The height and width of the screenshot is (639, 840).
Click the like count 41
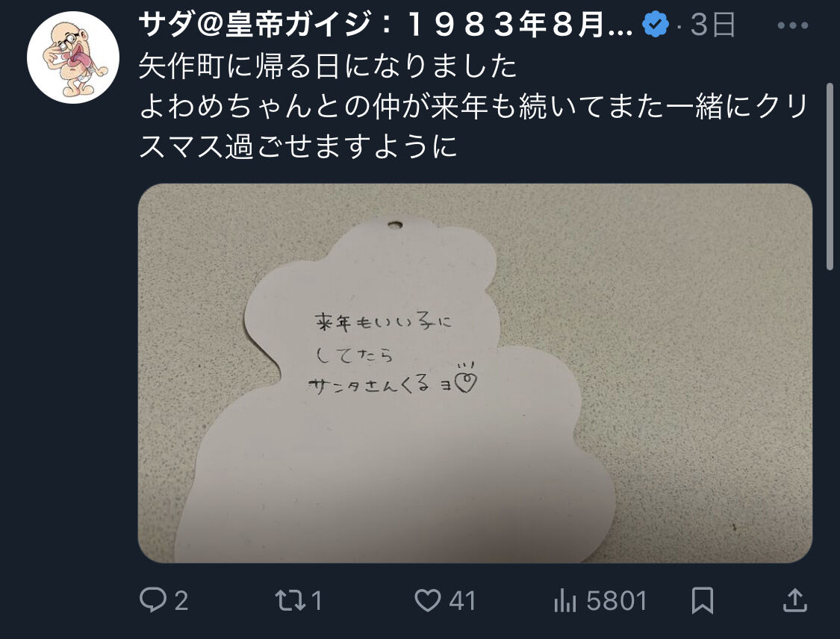pos(462,601)
